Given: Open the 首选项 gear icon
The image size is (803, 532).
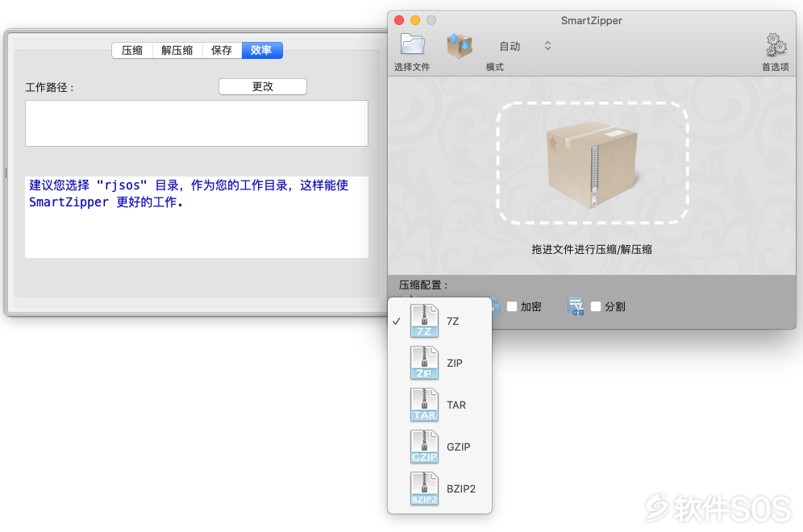Looking at the screenshot, I should [776, 45].
